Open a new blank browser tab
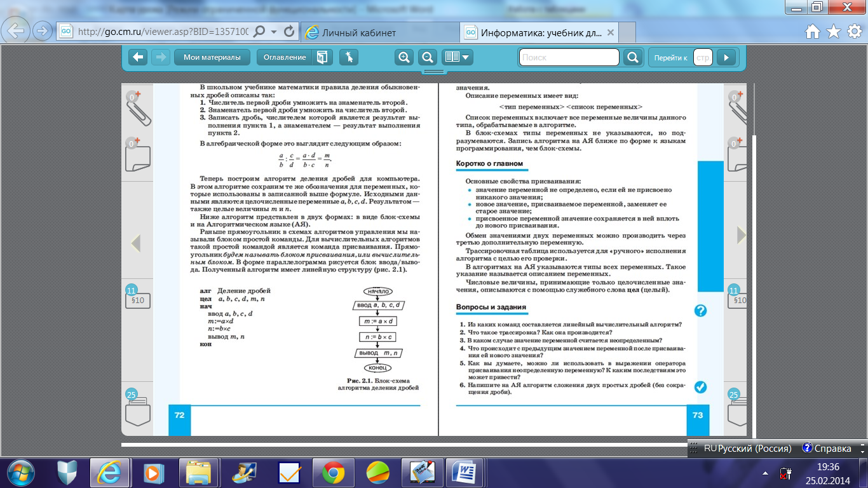868x488 pixels. [x=627, y=33]
